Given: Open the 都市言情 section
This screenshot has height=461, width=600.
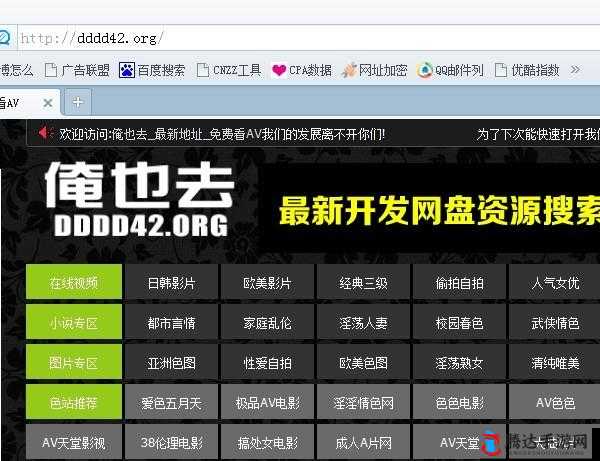Looking at the screenshot, I should [x=171, y=321].
